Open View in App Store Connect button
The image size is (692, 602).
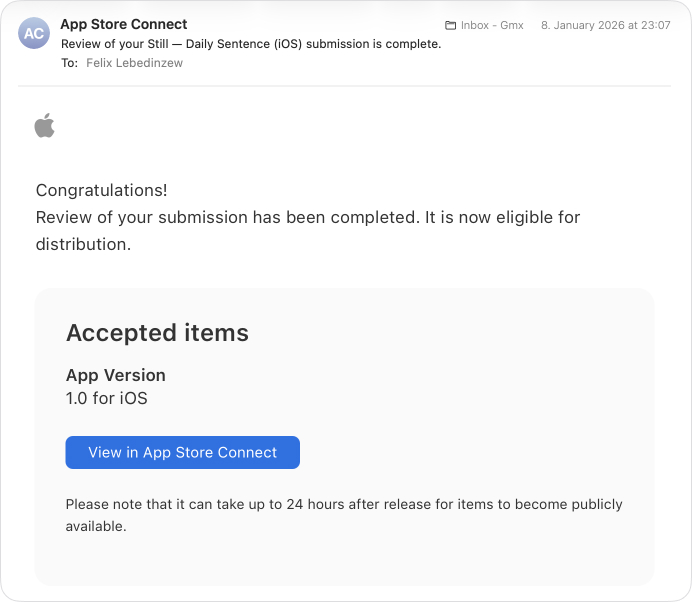point(183,452)
